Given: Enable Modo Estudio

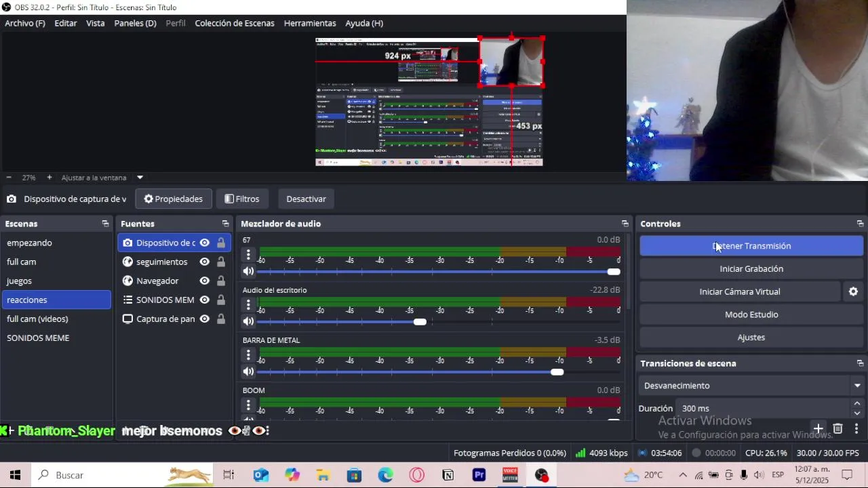Looking at the screenshot, I should click(x=751, y=314).
